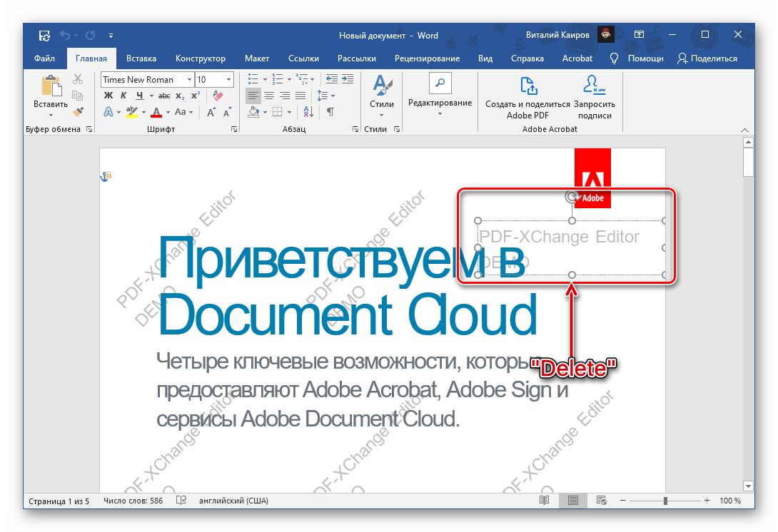Click the Ribbon Display Options icon
This screenshot has height=532, width=778.
[639, 35]
